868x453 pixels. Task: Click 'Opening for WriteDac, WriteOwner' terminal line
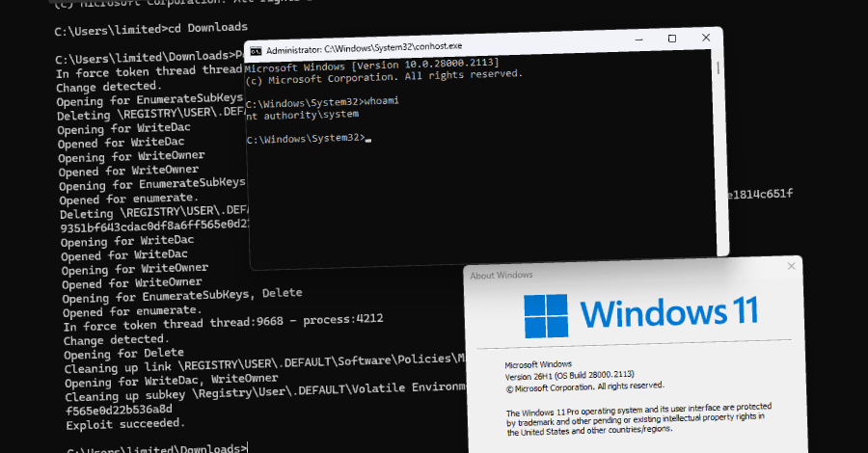(x=171, y=381)
